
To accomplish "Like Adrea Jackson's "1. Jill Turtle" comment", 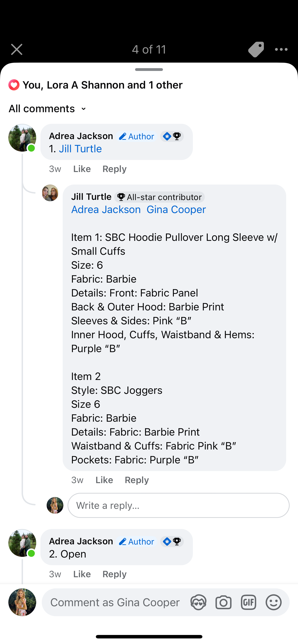I will pos(82,169).
